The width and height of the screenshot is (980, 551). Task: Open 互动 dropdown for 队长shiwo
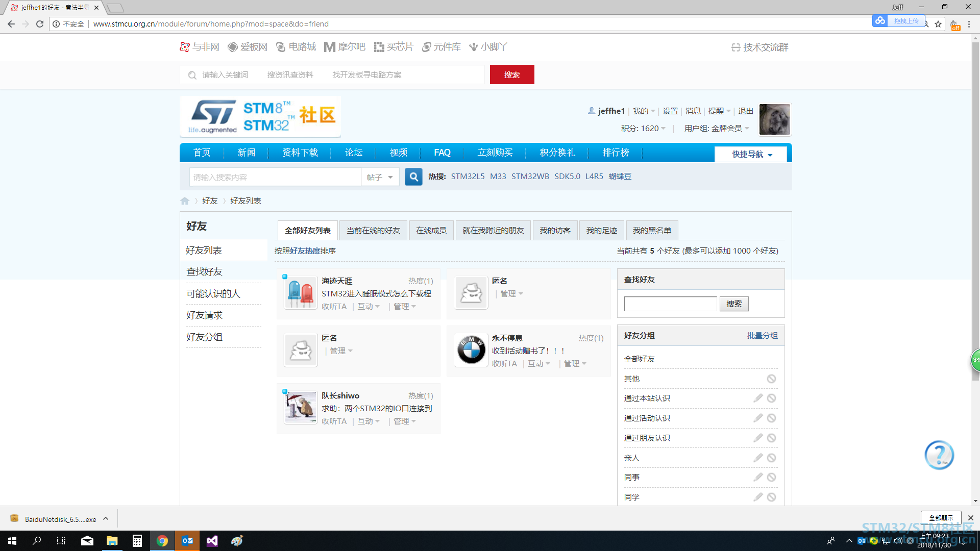point(369,421)
